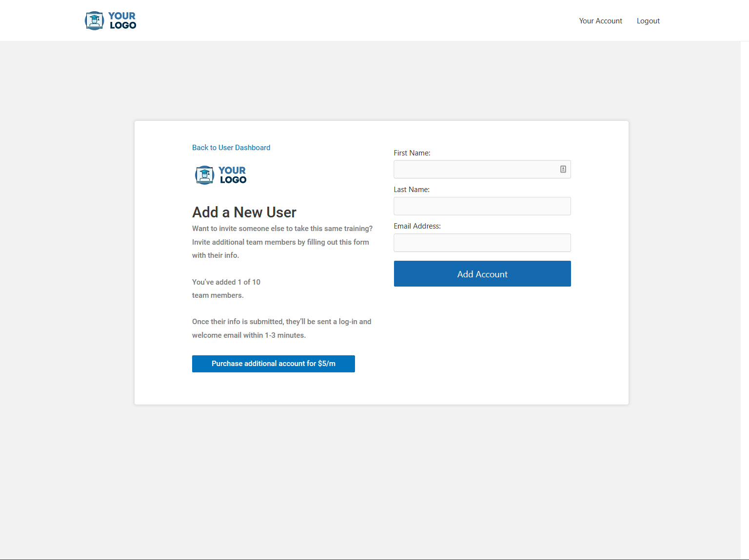Screen dimensions: 749x560
Task: Click the Email Address label
Action: (417, 226)
